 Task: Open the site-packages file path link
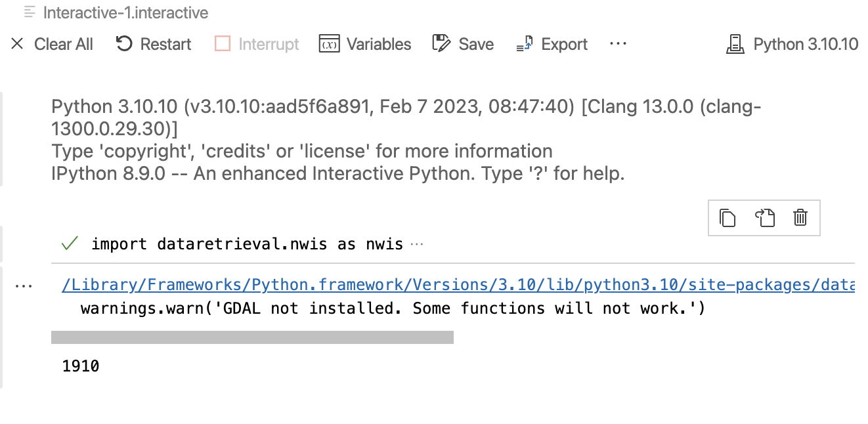pos(458,286)
